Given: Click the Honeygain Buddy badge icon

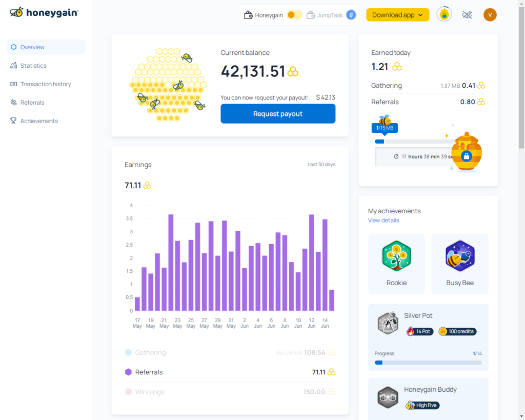Looking at the screenshot, I should [388, 397].
